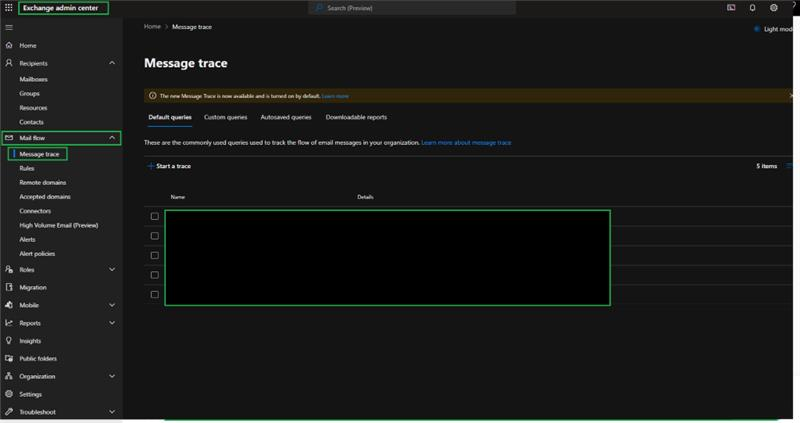Click the Settings gear icon in sidebar
Screen dimensions: 800x423
9,394
